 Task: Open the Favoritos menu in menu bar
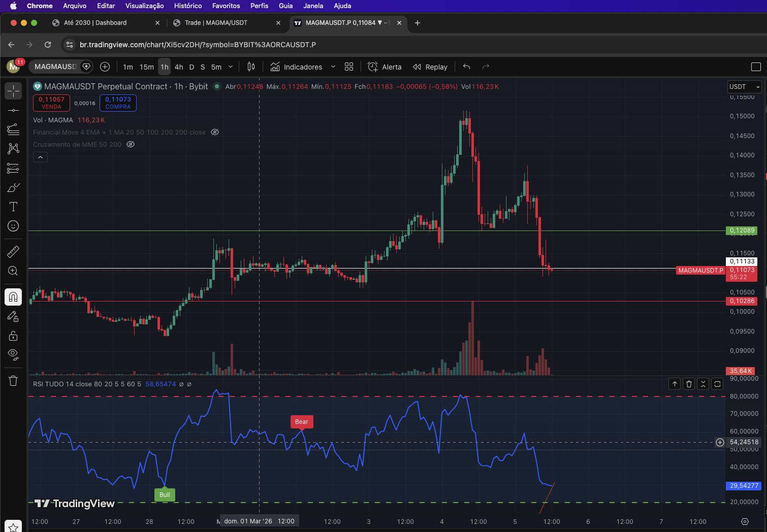tap(226, 6)
